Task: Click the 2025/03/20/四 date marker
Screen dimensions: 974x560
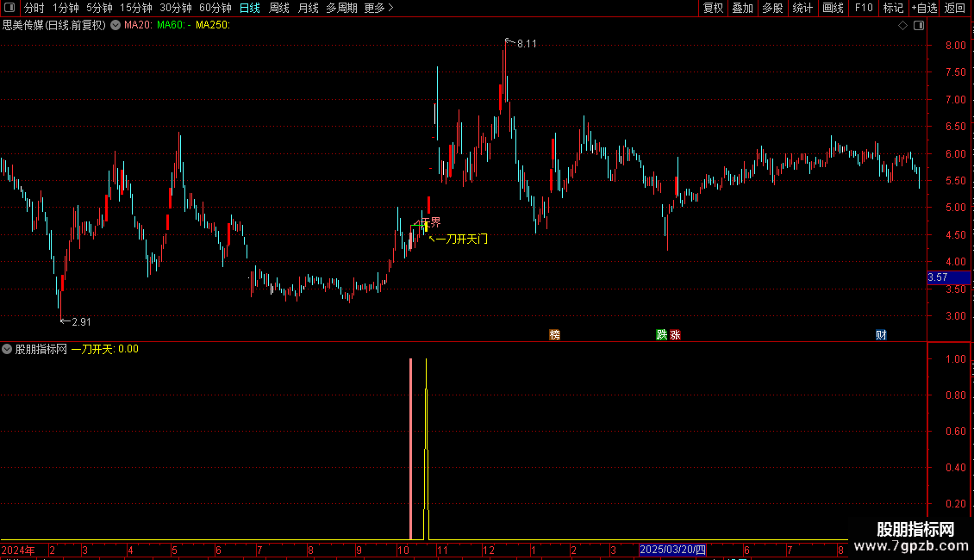Action: [672, 550]
